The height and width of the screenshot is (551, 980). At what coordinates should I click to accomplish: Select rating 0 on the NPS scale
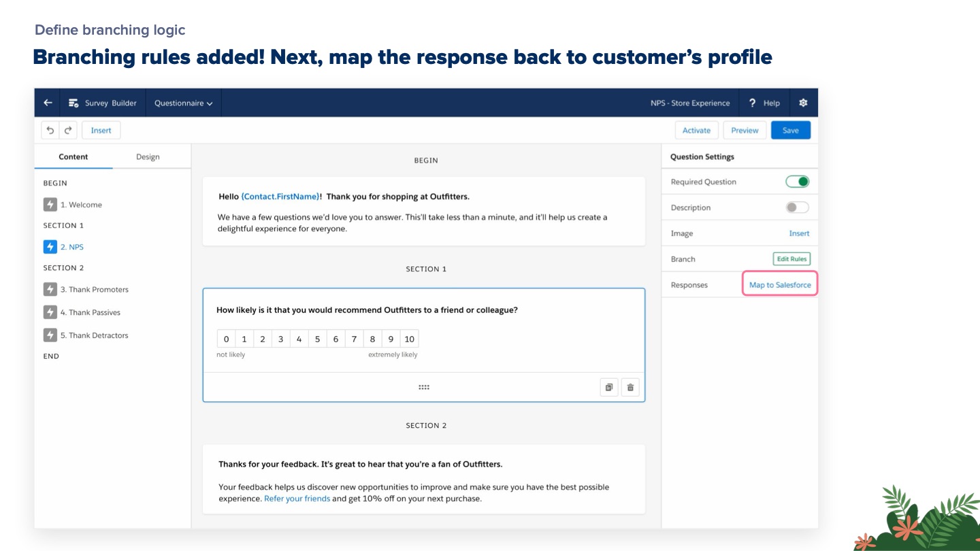pos(226,339)
